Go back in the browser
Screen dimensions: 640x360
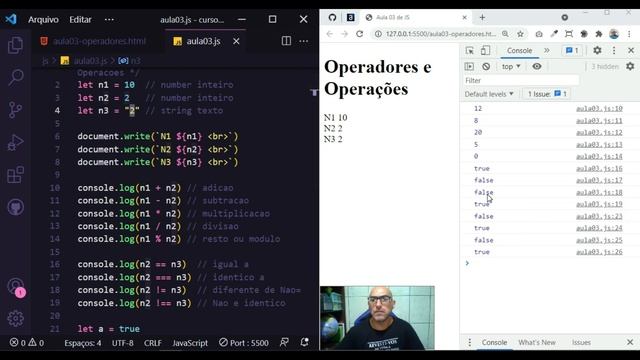click(x=329, y=34)
